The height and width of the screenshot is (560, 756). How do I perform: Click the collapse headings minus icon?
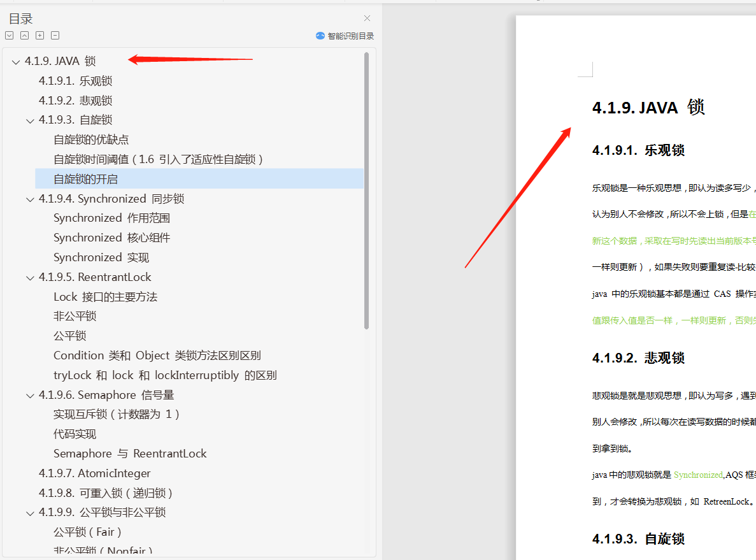point(55,35)
